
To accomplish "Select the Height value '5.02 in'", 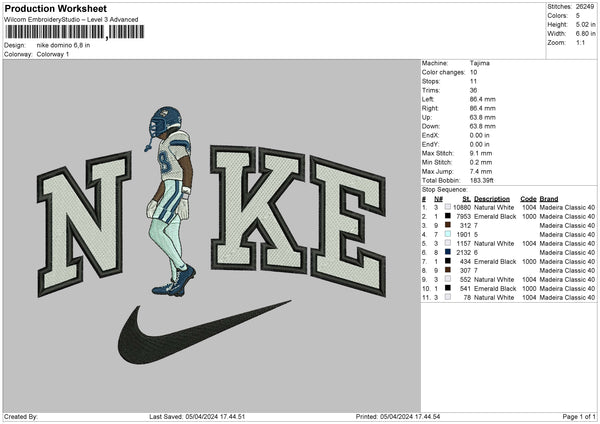I will pyautogui.click(x=585, y=24).
